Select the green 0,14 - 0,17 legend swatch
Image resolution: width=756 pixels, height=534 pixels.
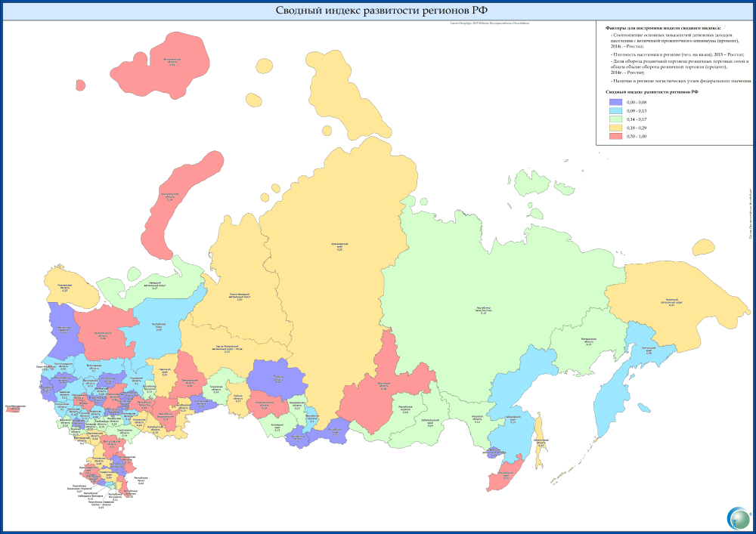[616, 119]
